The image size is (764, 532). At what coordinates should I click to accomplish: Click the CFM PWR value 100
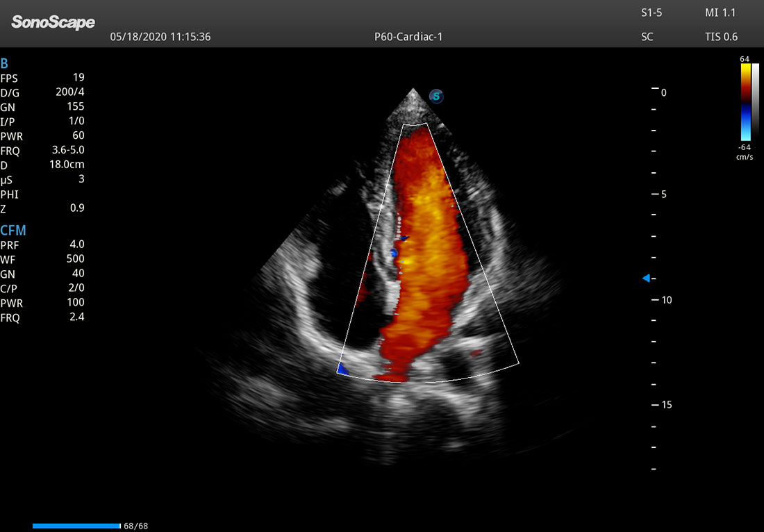coord(76,302)
